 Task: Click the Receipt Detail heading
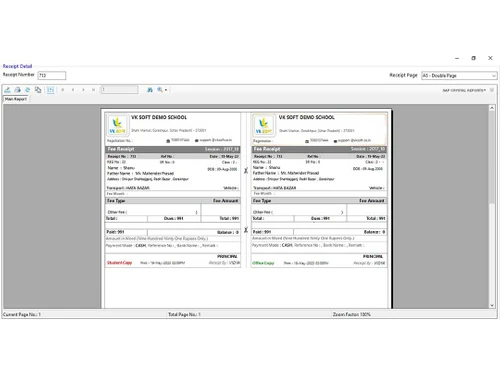coord(17,66)
